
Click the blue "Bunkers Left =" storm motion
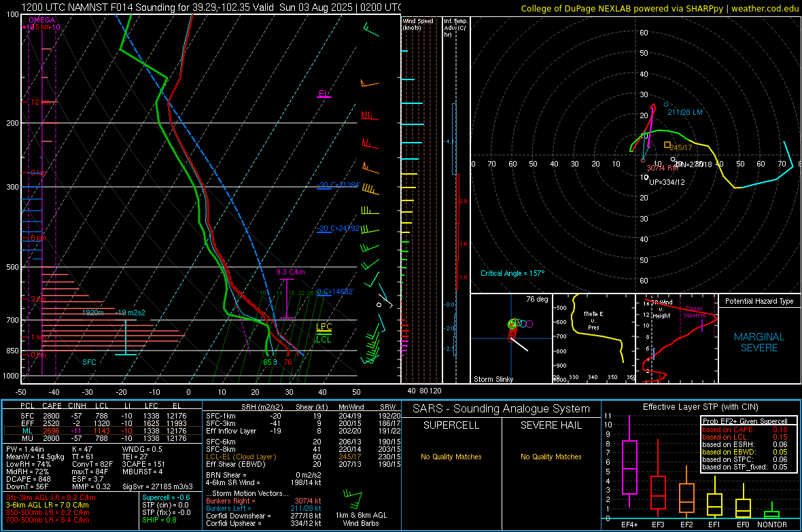tap(264, 508)
